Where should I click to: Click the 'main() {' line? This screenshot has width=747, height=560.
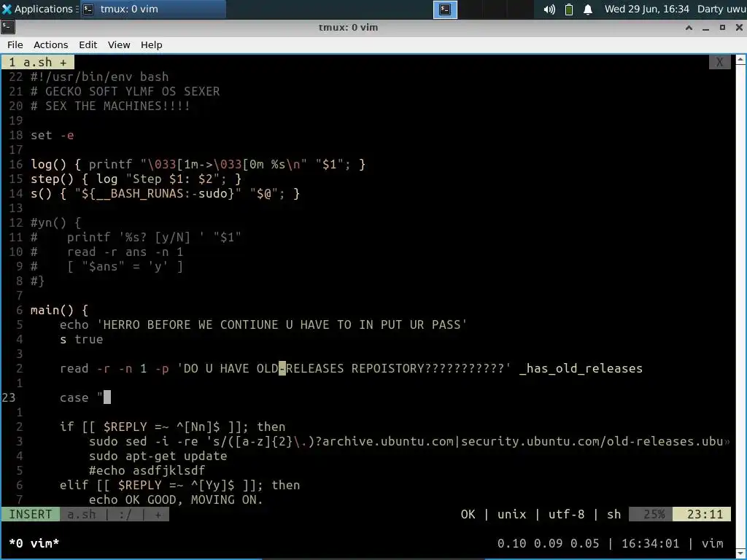(60, 310)
